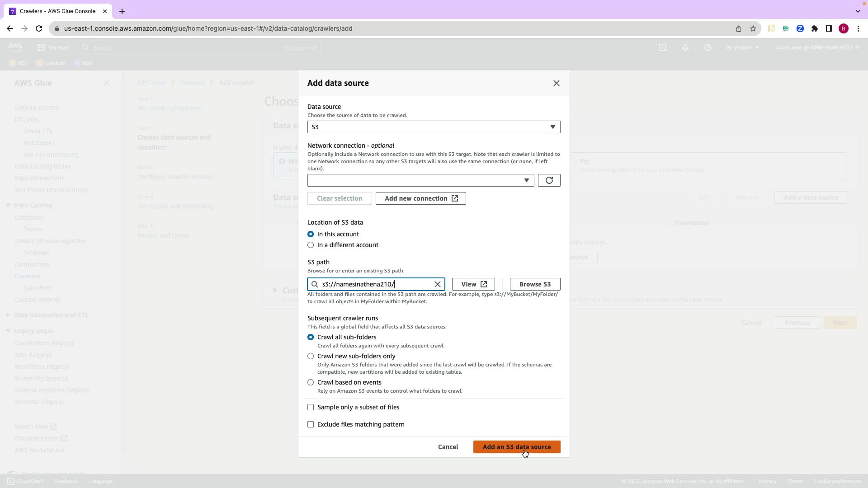This screenshot has height=488, width=868.
Task: Enable Sample only a subset of files
Action: point(311,407)
